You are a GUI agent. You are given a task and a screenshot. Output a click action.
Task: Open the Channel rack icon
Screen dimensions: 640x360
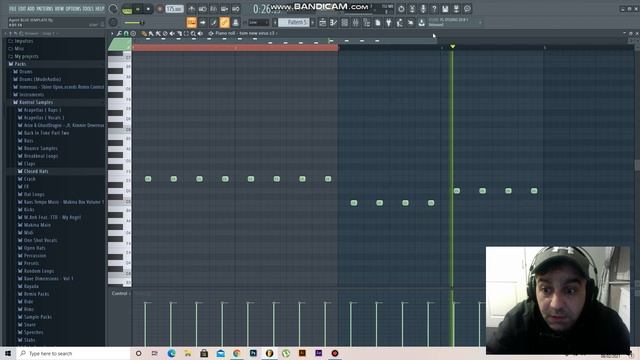344,23
